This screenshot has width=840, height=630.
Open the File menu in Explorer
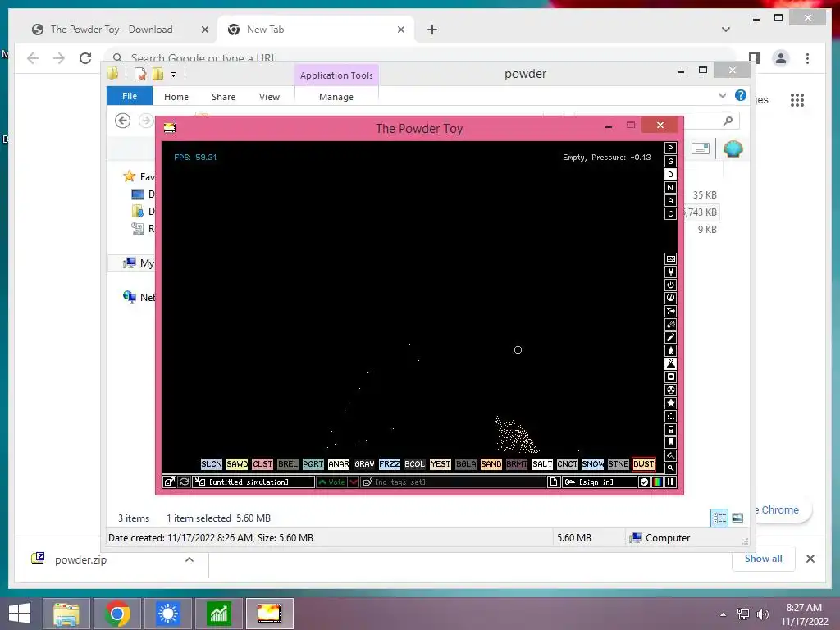click(x=130, y=96)
